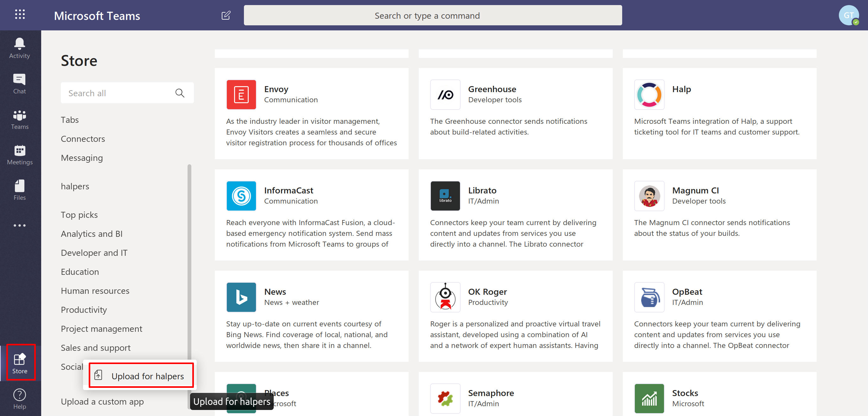Select Top picks category

pyautogui.click(x=79, y=215)
